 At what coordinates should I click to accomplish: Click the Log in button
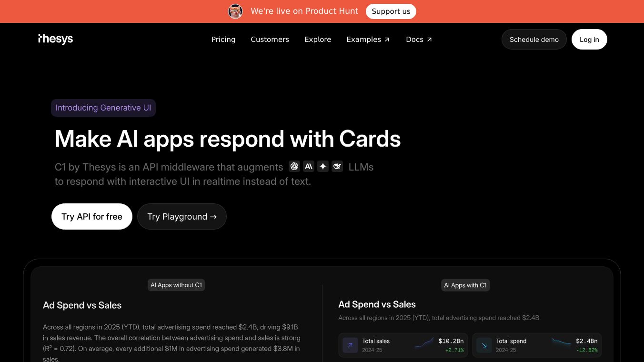coord(589,40)
